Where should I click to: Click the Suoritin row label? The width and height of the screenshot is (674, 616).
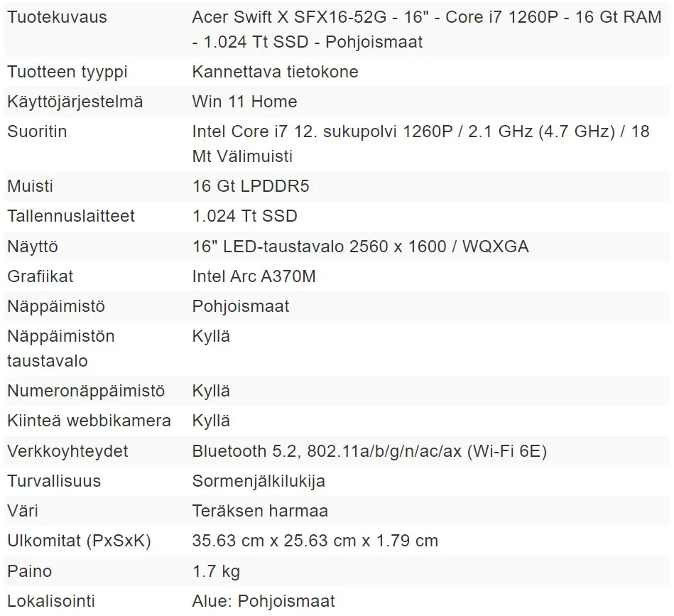click(37, 131)
